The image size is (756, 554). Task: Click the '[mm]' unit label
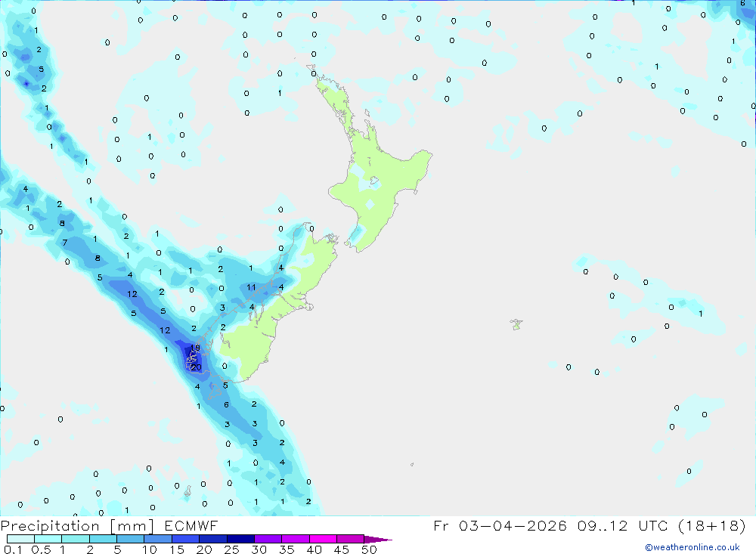pyautogui.click(x=132, y=526)
